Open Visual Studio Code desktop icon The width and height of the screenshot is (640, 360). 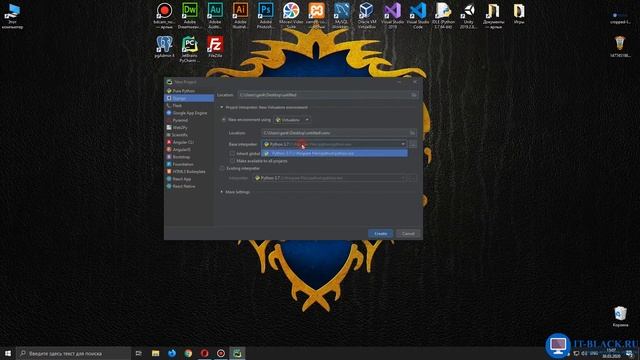(418, 16)
